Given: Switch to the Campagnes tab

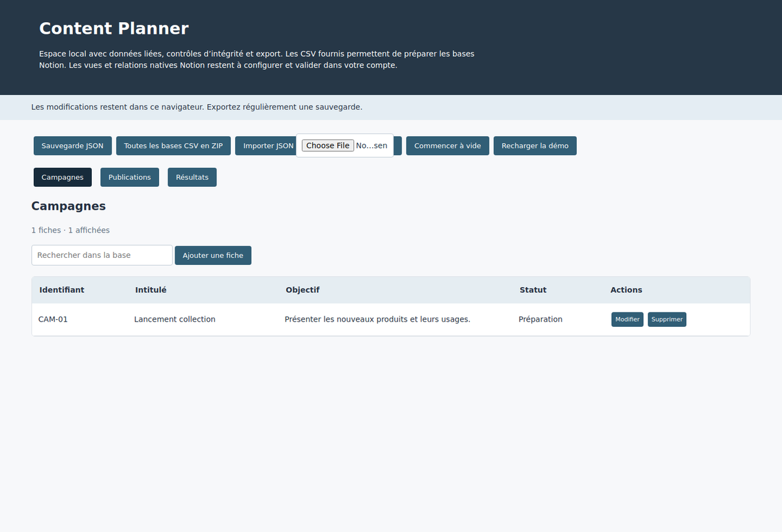Looking at the screenshot, I should (63, 177).
